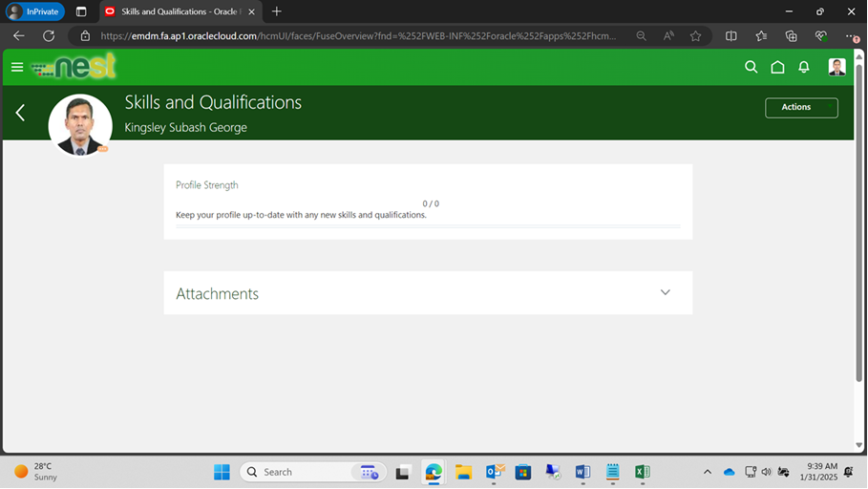Open the notifications bell

point(804,67)
